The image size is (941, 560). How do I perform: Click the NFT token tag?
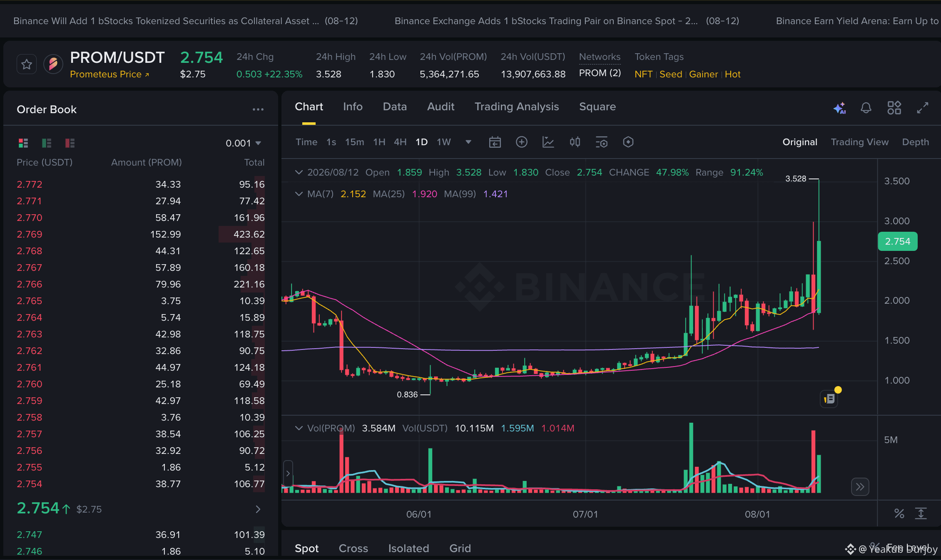tap(644, 74)
